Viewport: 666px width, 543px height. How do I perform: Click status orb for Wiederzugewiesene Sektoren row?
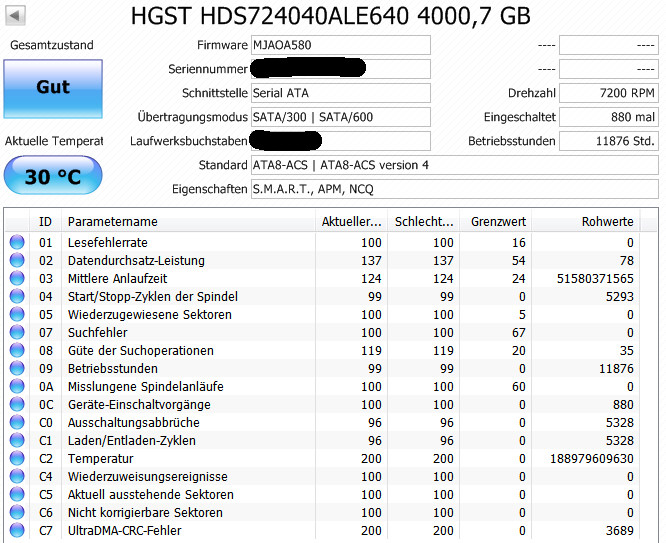point(17,314)
